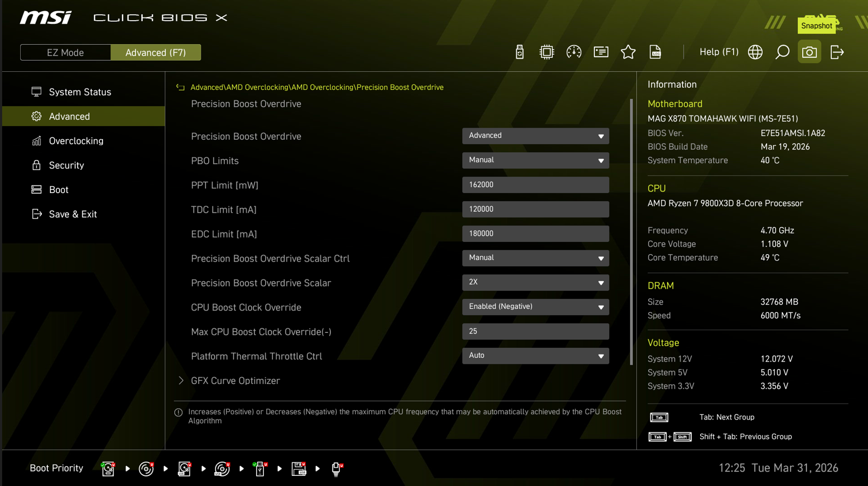Open the info card toolbar icon
The image size is (868, 486).
point(601,52)
